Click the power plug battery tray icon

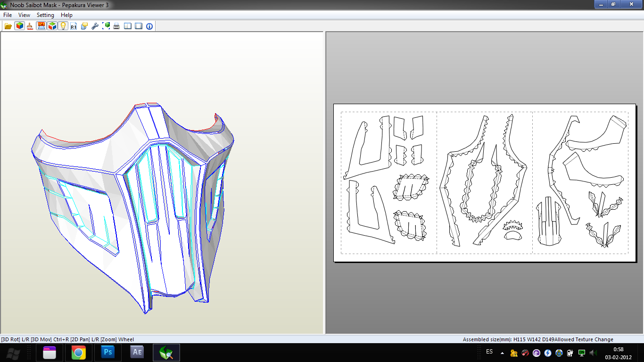(570, 353)
